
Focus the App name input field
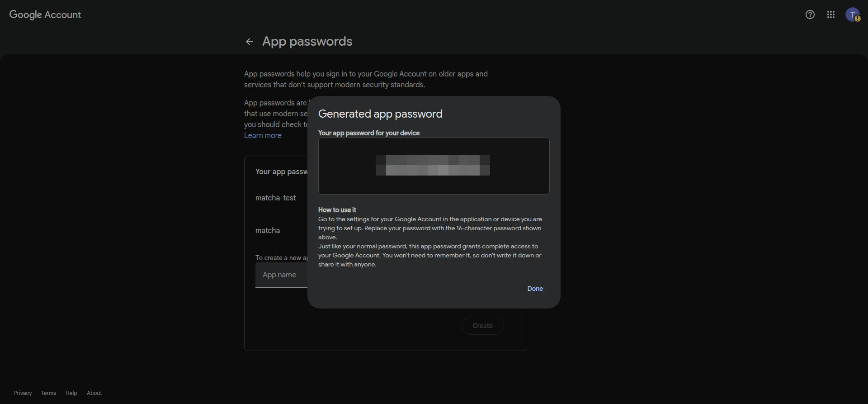(x=279, y=275)
